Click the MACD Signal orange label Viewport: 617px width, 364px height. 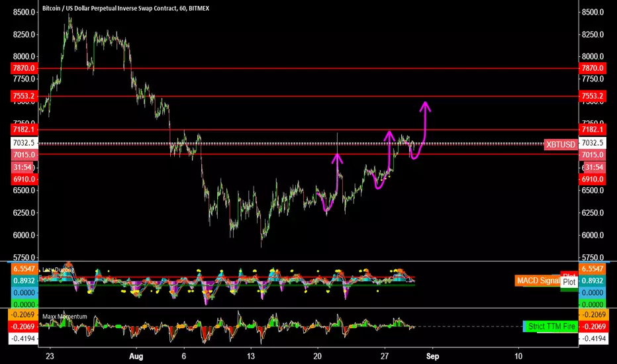tap(538, 281)
